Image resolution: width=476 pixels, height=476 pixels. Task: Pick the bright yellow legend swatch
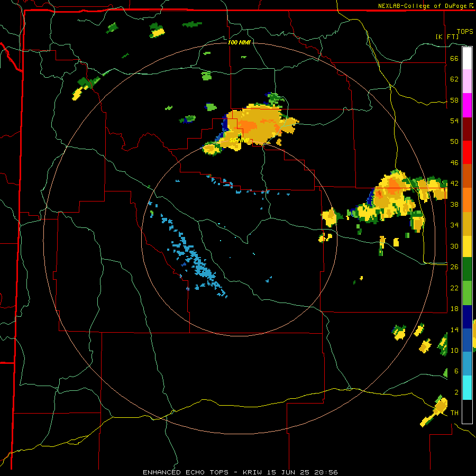[x=467, y=246]
